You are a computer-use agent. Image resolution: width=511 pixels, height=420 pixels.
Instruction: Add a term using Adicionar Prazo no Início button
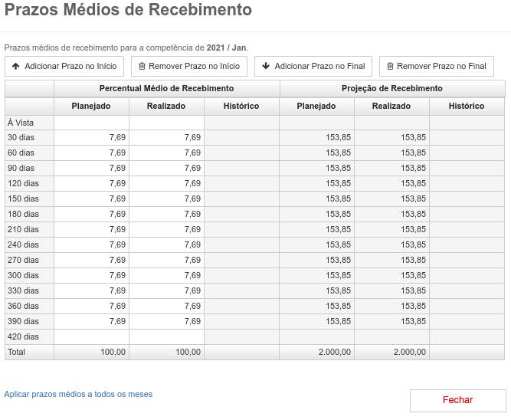(x=64, y=66)
